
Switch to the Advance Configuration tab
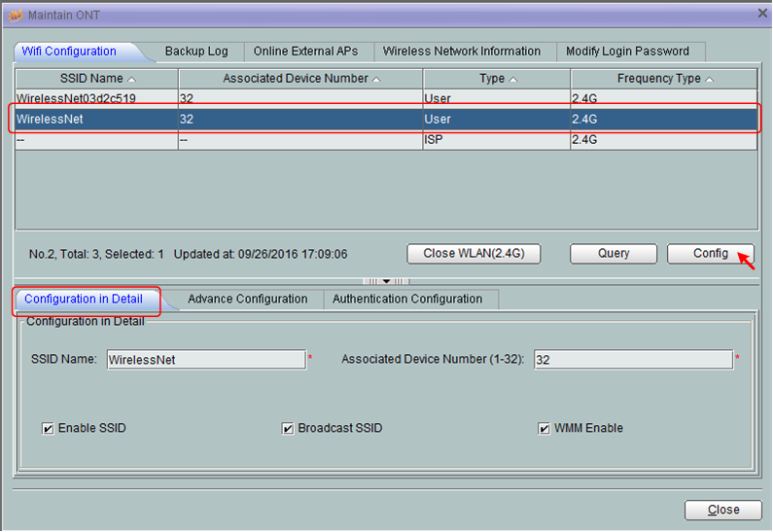(247, 300)
